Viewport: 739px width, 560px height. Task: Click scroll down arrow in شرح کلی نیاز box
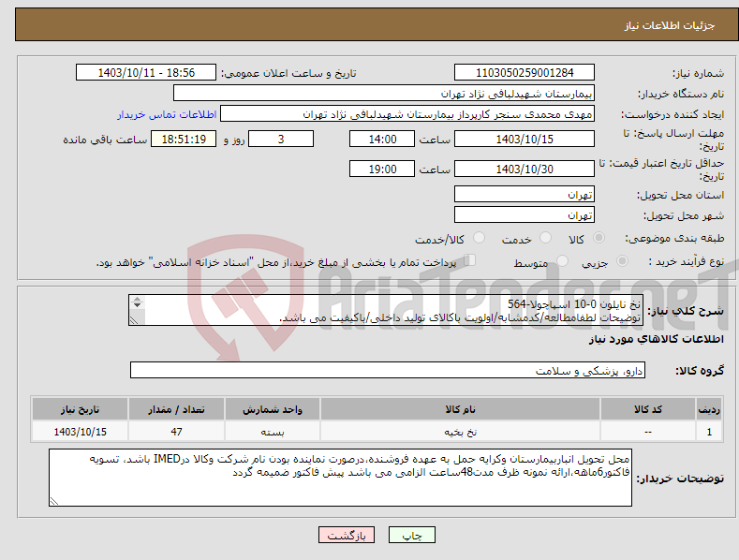click(137, 305)
